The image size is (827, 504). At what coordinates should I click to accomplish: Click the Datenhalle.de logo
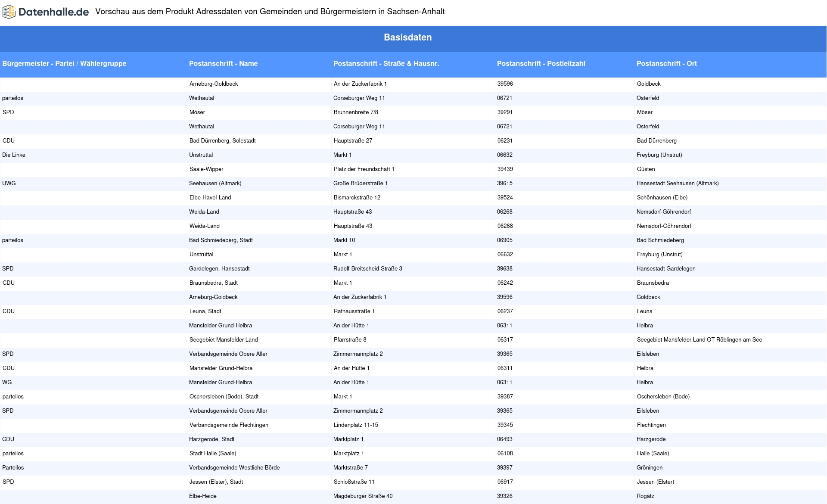(x=46, y=12)
